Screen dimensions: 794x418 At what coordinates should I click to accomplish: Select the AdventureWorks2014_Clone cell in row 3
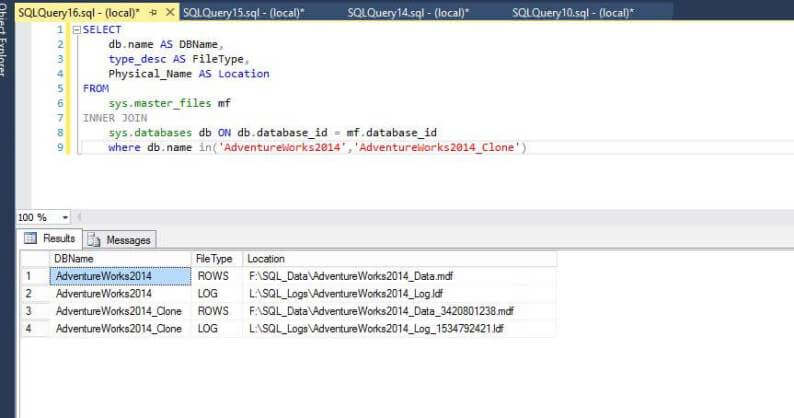point(121,311)
